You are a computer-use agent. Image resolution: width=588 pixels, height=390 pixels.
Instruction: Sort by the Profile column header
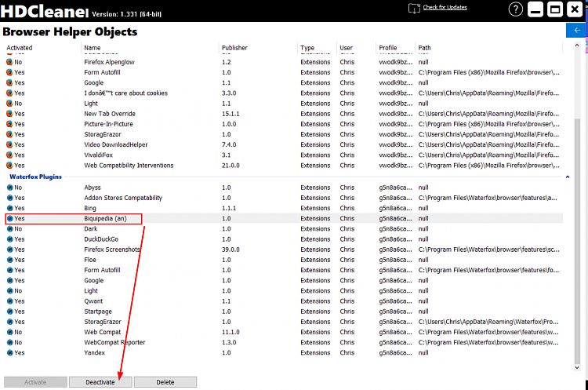coord(388,48)
